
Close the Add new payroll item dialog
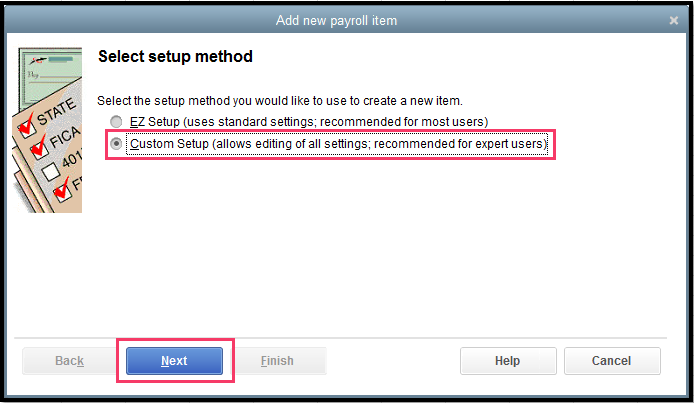674,20
